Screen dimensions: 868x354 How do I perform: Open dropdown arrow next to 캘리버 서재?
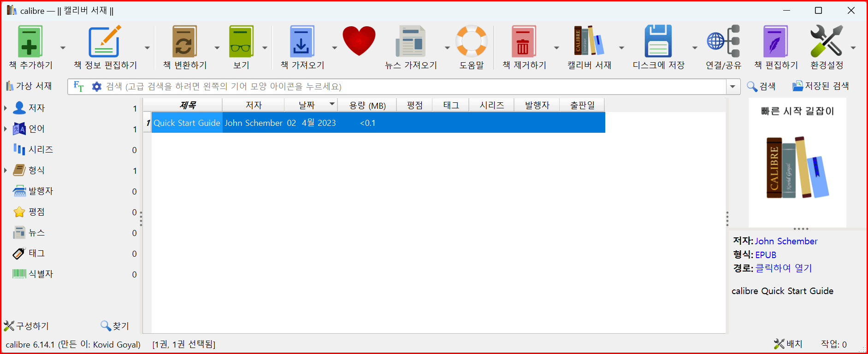pyautogui.click(x=621, y=47)
